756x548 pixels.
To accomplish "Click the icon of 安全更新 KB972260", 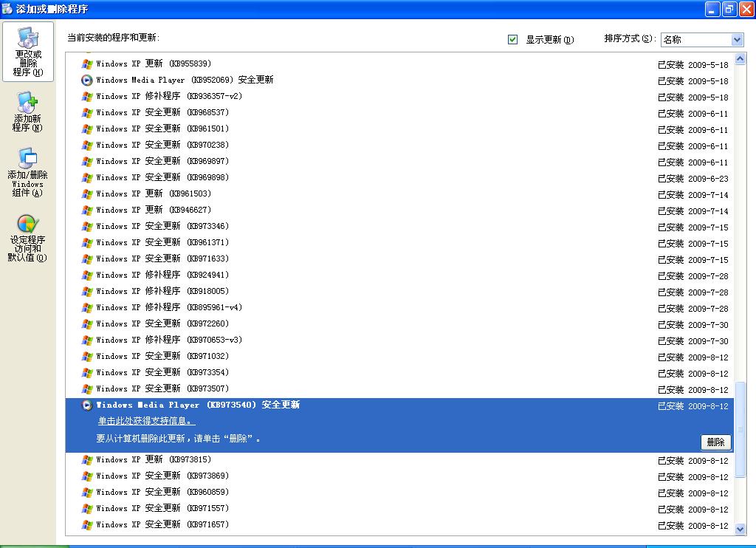I will pos(87,323).
